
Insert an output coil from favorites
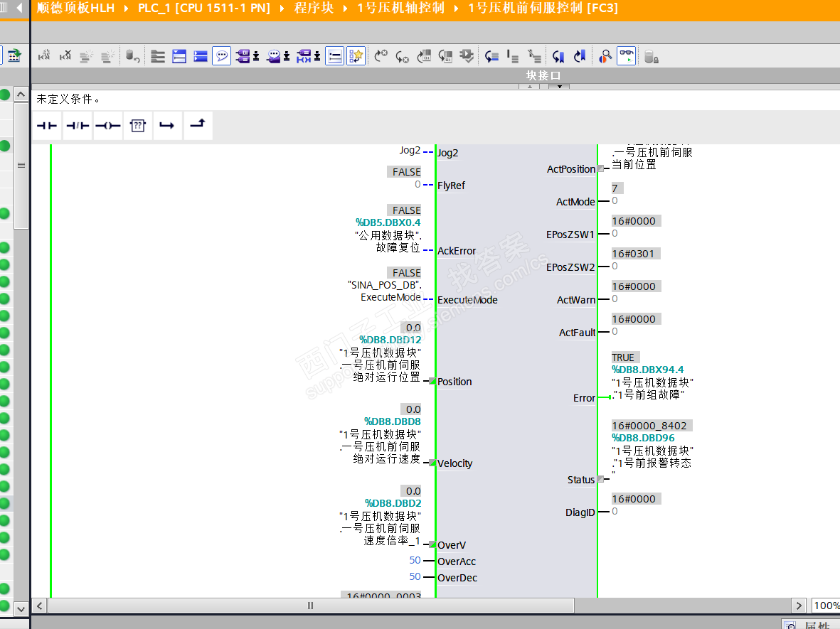click(x=107, y=126)
